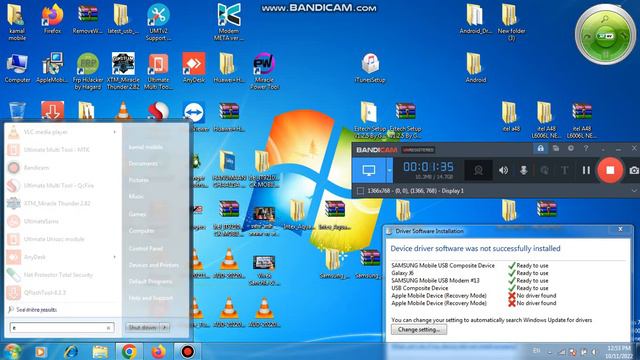Open Help and Support from the Start menu
Screen dimensions: 640x360
click(x=151, y=298)
